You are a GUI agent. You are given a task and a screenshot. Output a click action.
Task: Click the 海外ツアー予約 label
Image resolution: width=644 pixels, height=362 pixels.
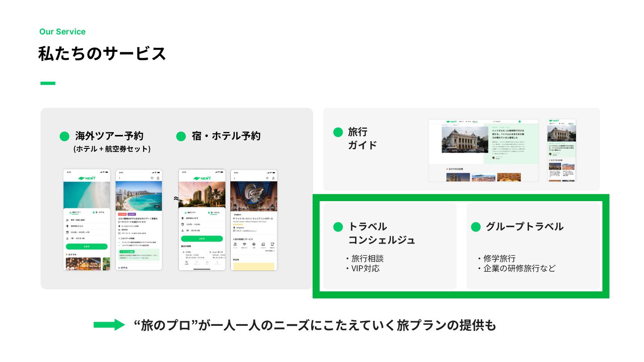tap(109, 136)
